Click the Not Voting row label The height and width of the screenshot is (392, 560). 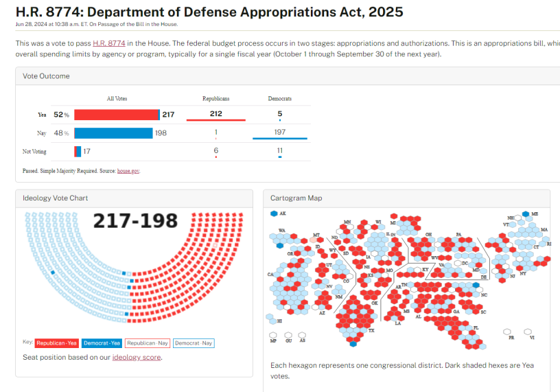tap(34, 152)
